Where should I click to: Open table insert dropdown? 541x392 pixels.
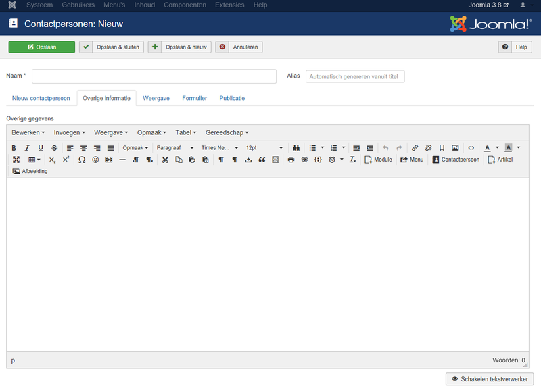pos(34,160)
